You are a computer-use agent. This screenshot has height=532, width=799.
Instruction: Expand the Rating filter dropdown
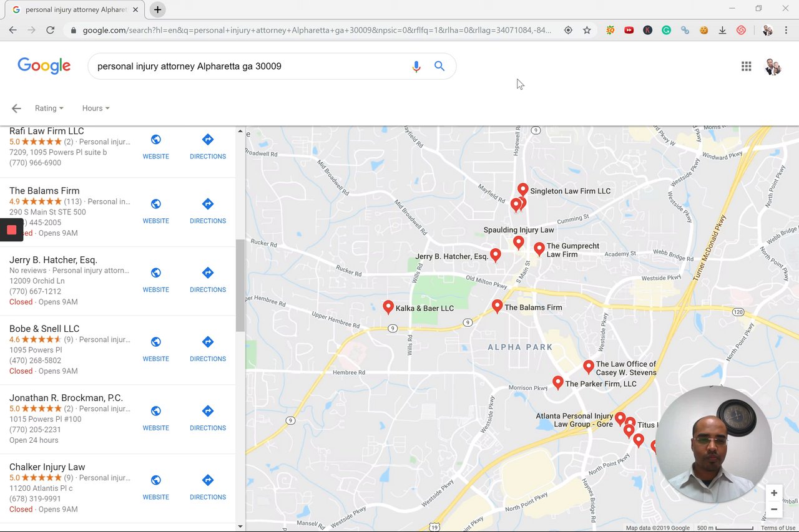tap(49, 109)
